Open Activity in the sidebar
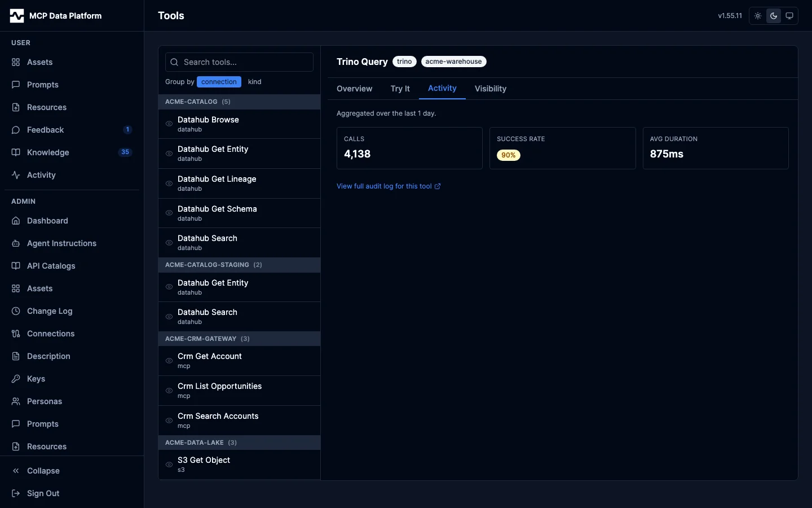This screenshot has width=812, height=508. point(72,175)
